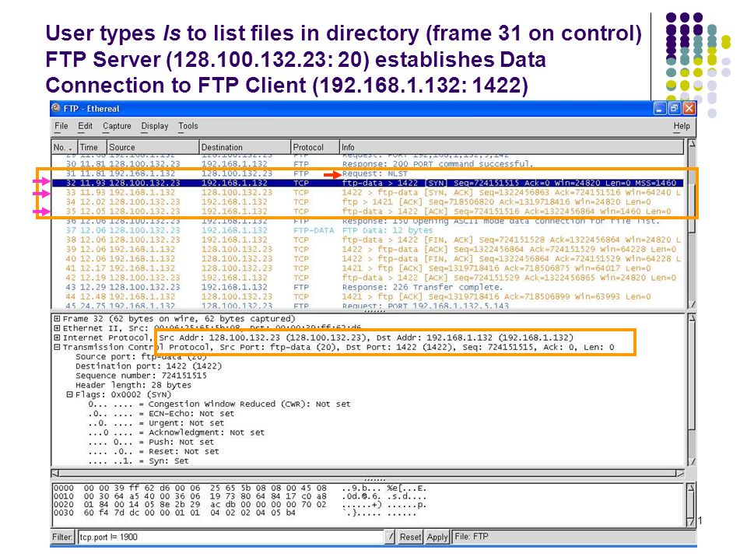Select the Header length: 28 bytes line

[x=133, y=385]
